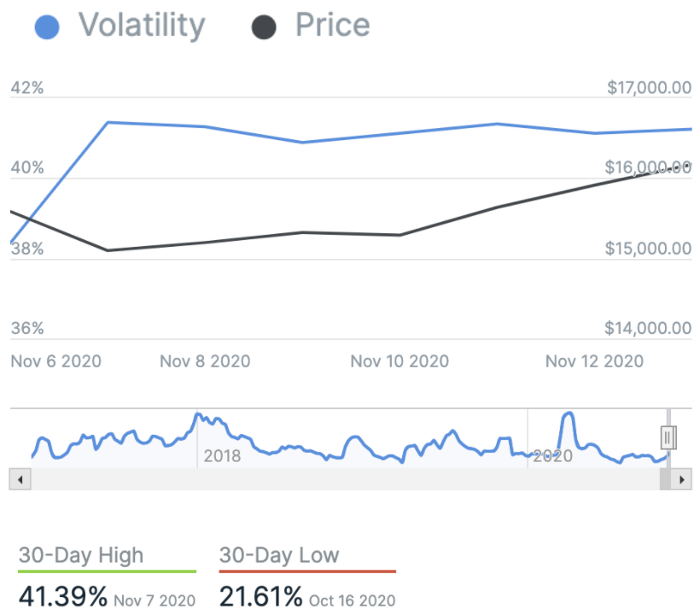700x615 pixels.
Task: Click the Nov 6 2020 axis label
Action: tap(55, 361)
